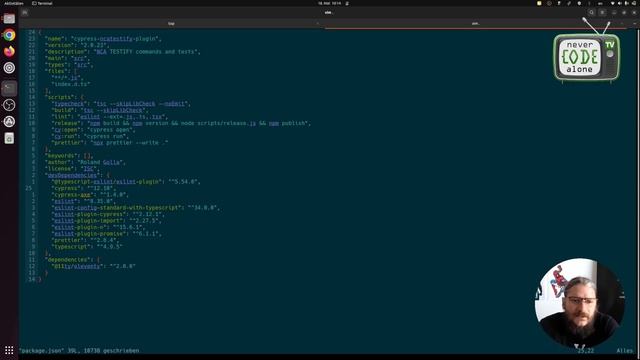Image resolution: width=640 pixels, height=360 pixels.
Task: Click the yellow tray icon in the top bar
Action: pyautogui.click(x=539, y=3)
